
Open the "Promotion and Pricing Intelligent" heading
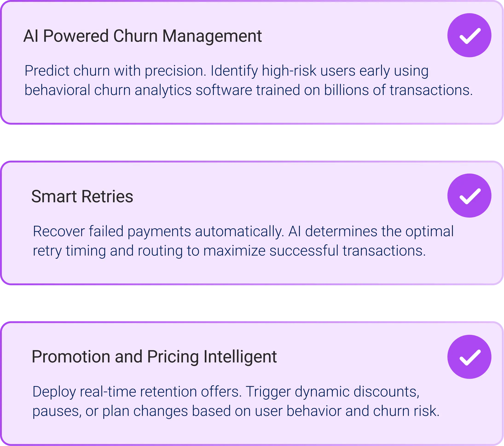[x=154, y=357]
